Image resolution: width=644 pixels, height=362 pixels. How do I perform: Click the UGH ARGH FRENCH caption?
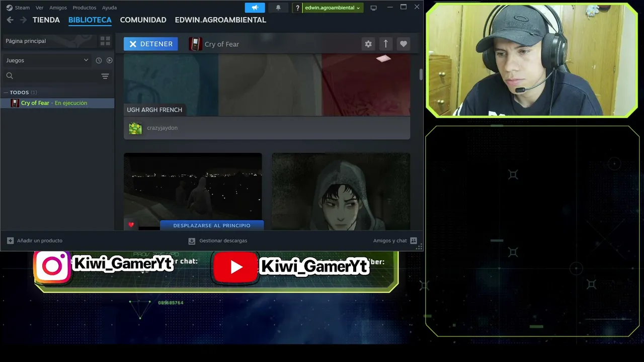click(x=154, y=110)
